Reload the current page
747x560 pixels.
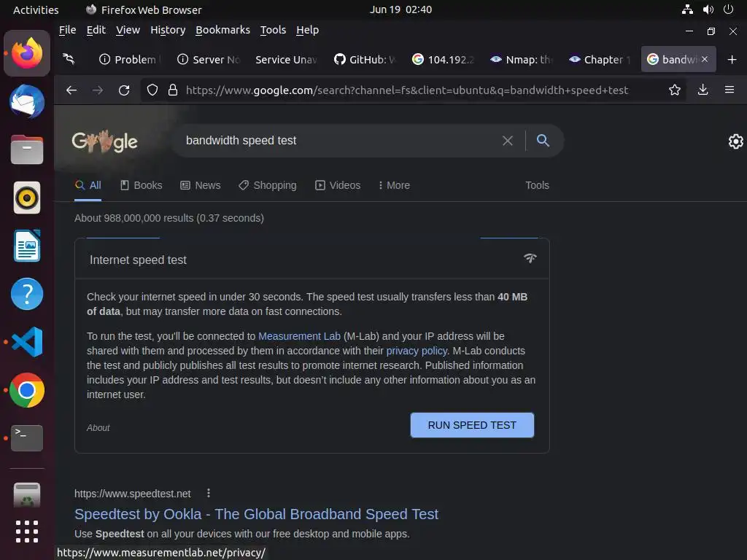[124, 90]
